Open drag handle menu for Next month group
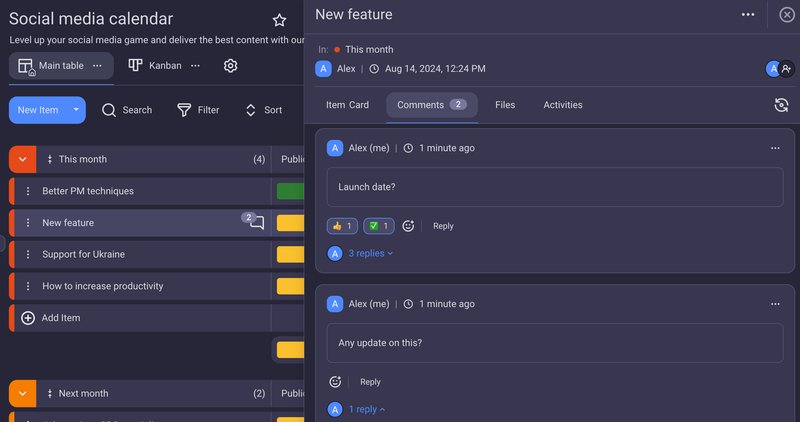Image resolution: width=800 pixels, height=422 pixels. 49,393
